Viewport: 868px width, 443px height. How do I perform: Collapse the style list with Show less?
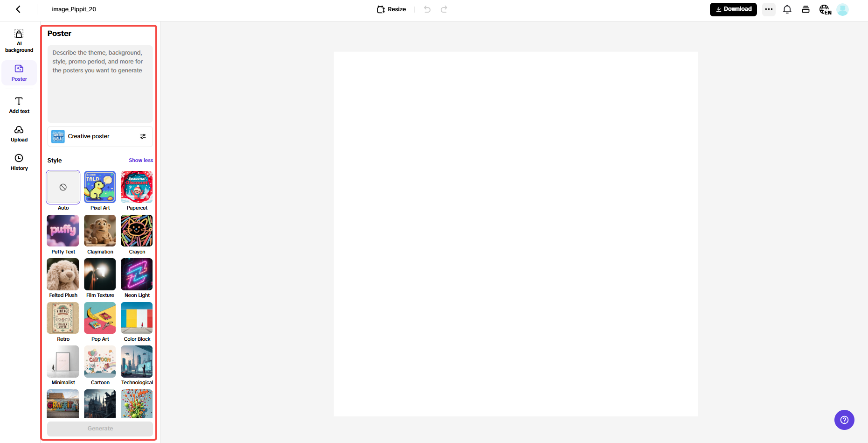point(141,160)
